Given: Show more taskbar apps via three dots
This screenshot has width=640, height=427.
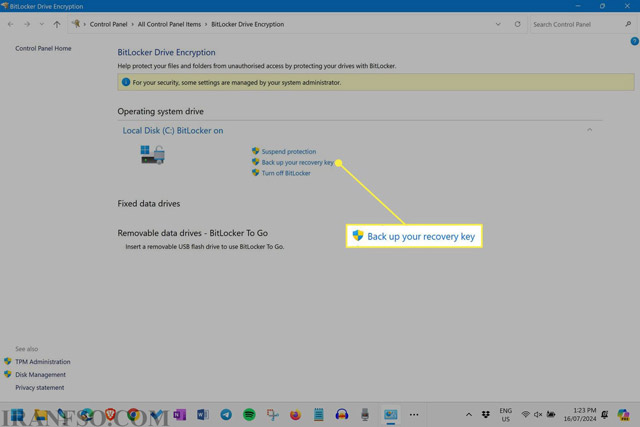Looking at the screenshot, I should pos(414,415).
